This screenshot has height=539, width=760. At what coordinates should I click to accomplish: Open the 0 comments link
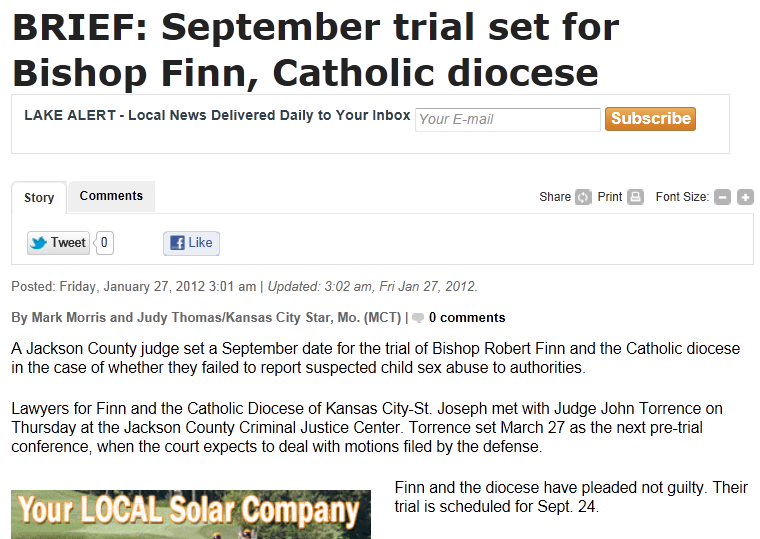[467, 318]
